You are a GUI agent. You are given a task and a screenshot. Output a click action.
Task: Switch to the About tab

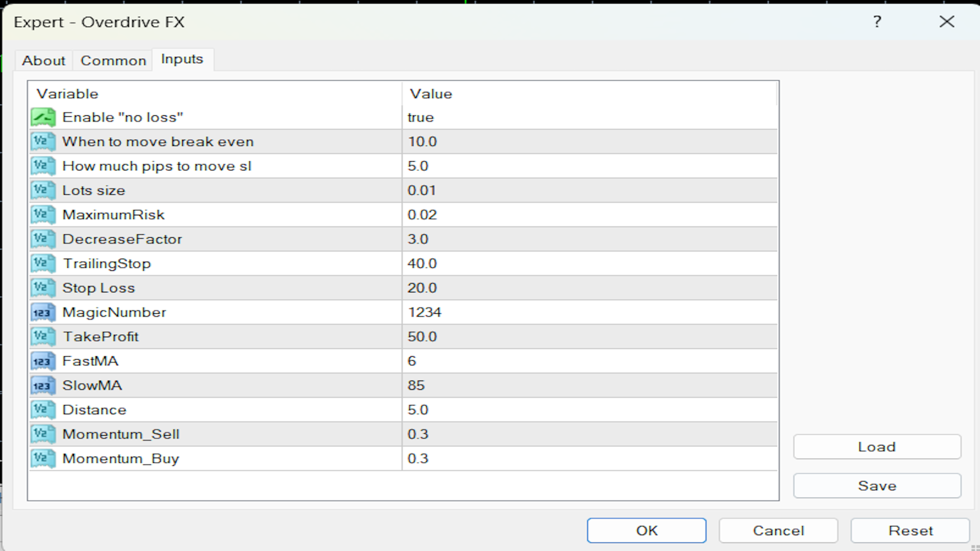pos(43,61)
